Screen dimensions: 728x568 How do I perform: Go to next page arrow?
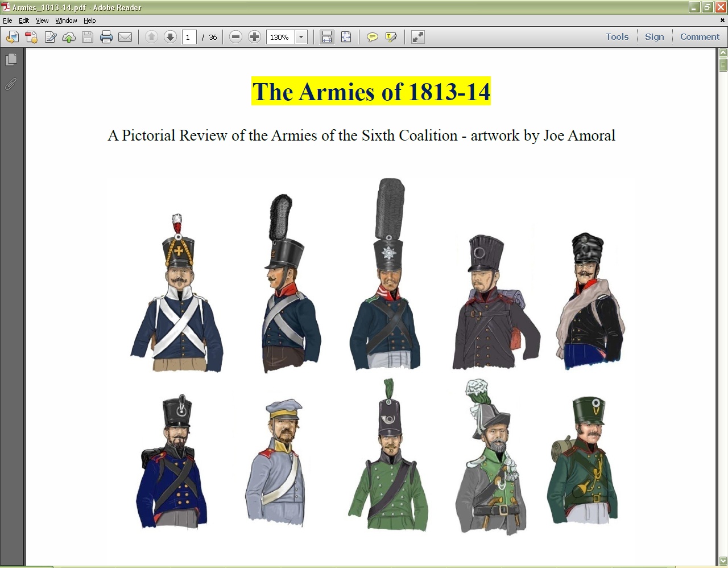(x=170, y=37)
